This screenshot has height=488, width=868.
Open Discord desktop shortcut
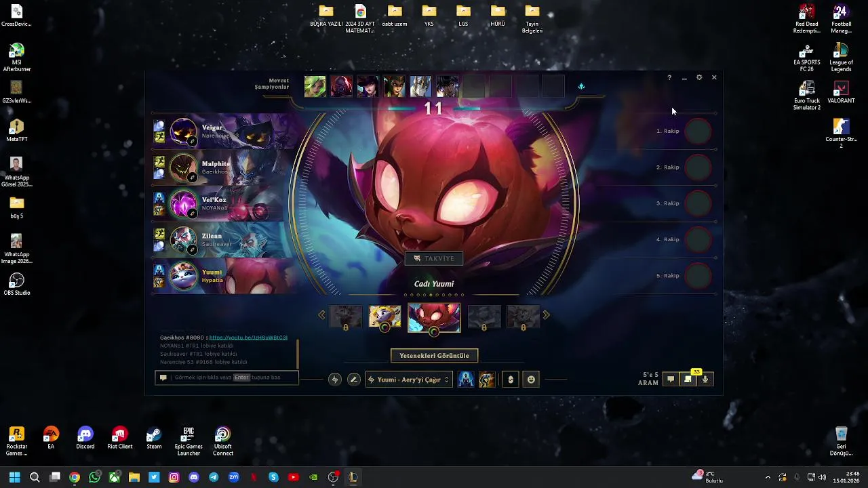click(85, 438)
